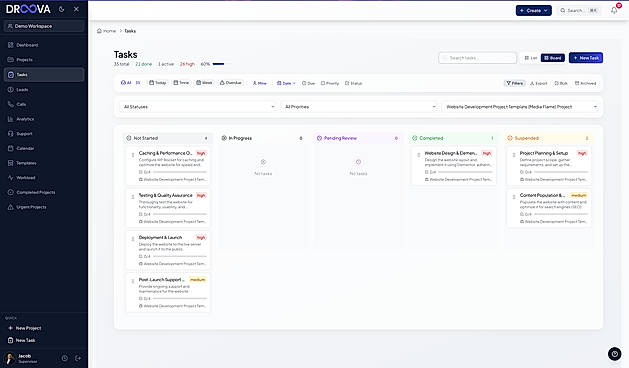Open Projects from the sidebar
The image size is (629, 368).
click(44, 60)
